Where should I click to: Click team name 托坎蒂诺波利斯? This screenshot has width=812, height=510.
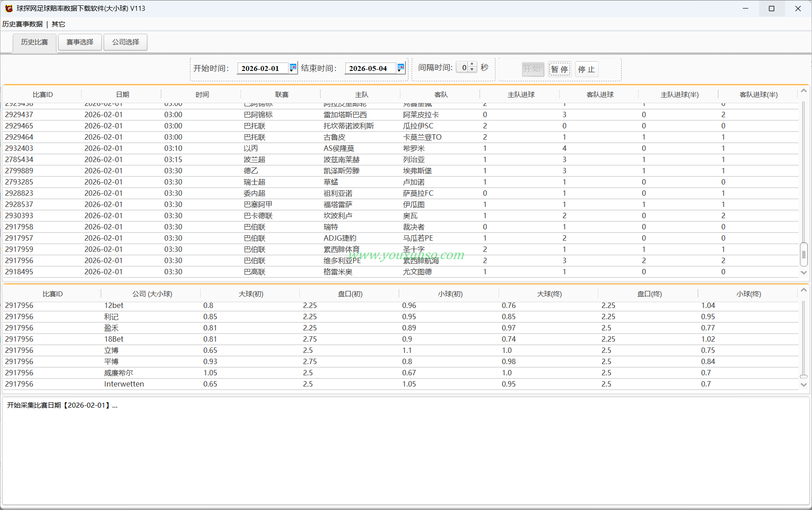(348, 126)
